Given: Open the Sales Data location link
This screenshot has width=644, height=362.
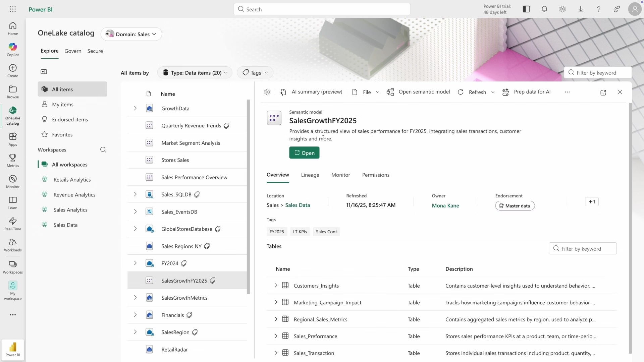Looking at the screenshot, I should pyautogui.click(x=298, y=205).
